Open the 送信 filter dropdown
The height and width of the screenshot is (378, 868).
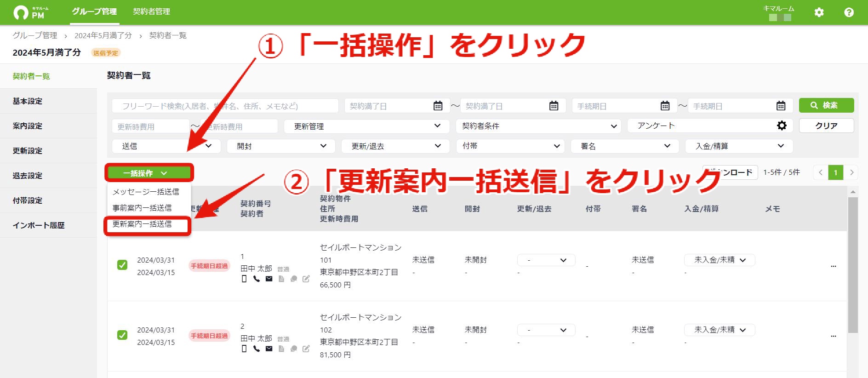[166, 146]
